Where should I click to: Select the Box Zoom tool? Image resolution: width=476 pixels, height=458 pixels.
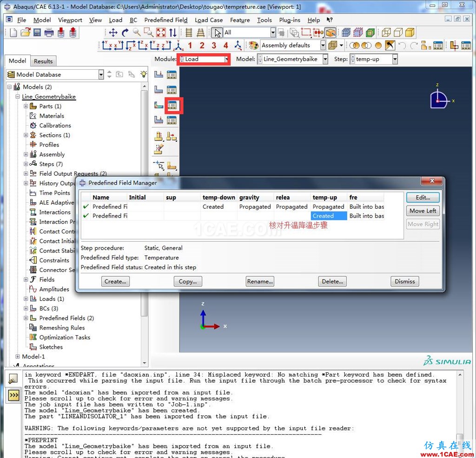148,33
